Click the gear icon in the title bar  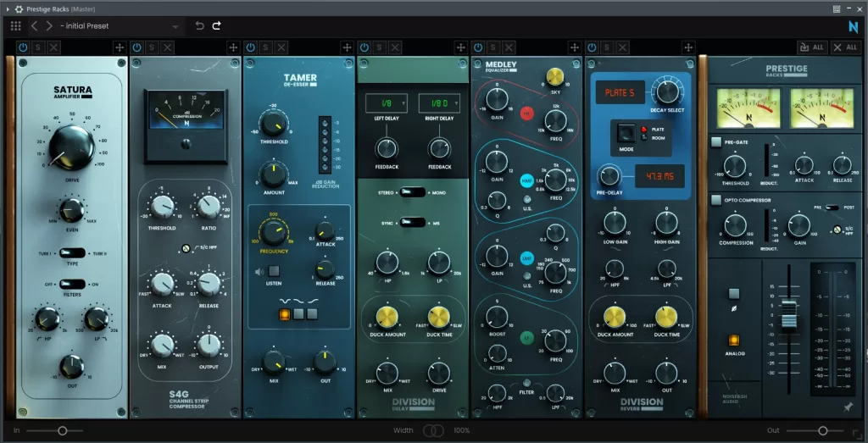pyautogui.click(x=19, y=8)
